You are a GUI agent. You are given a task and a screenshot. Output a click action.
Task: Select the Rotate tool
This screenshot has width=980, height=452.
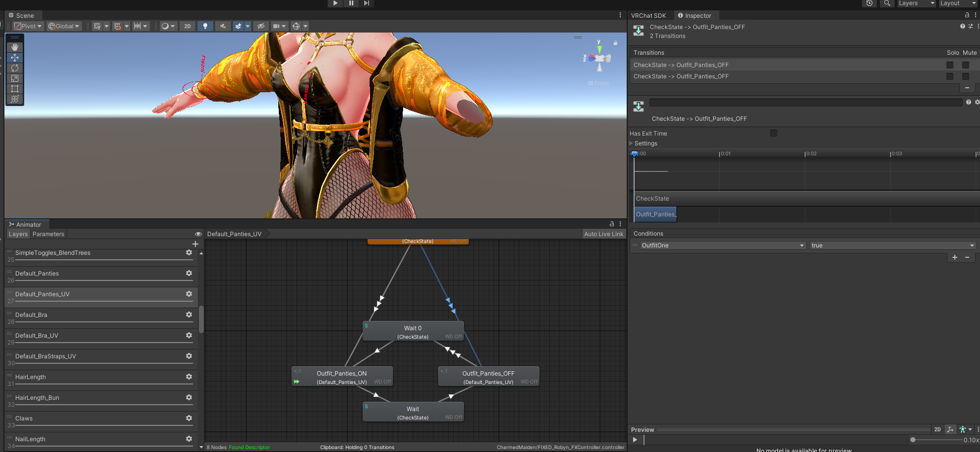[x=15, y=68]
